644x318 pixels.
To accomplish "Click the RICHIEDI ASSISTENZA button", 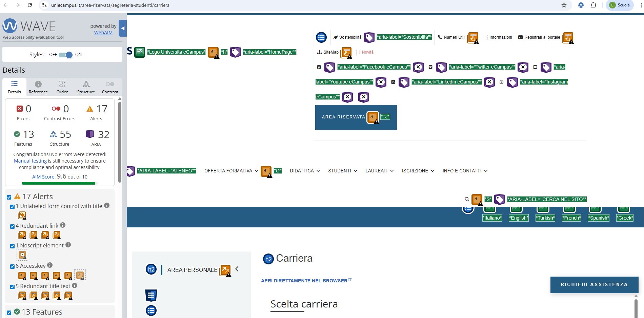I will [x=594, y=285].
